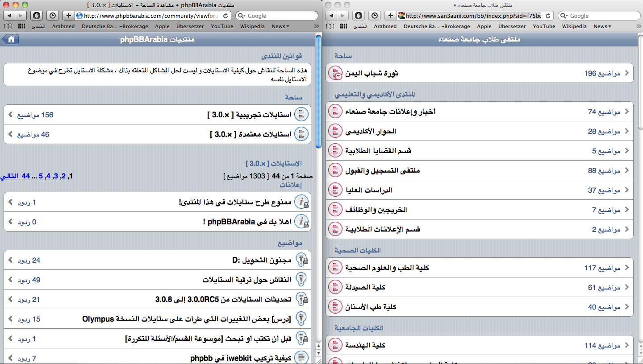Open the Wikipedia bookmark in phpBBArabia window
The image size is (643, 364).
[252, 26]
